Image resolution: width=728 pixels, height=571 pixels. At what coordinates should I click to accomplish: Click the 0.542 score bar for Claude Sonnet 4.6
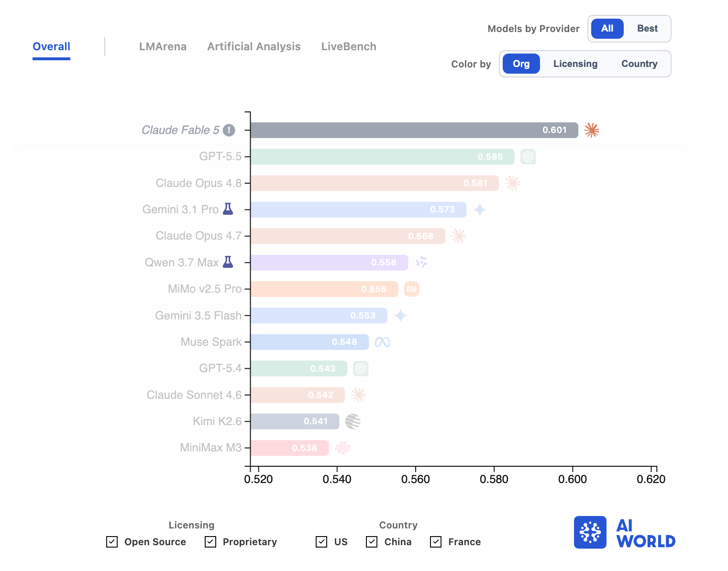pyautogui.click(x=298, y=395)
